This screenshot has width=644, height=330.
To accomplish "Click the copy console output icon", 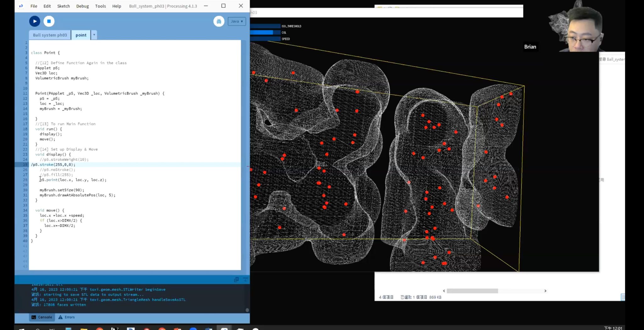I will [x=236, y=279].
